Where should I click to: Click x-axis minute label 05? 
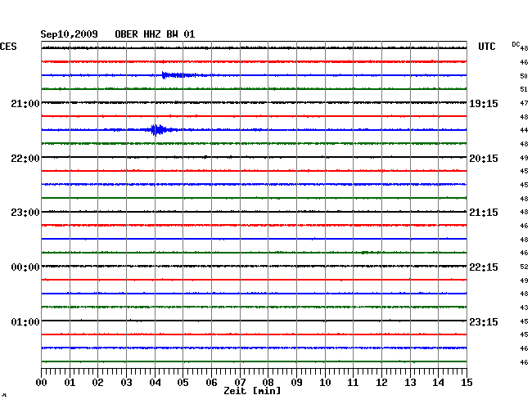tap(183, 383)
